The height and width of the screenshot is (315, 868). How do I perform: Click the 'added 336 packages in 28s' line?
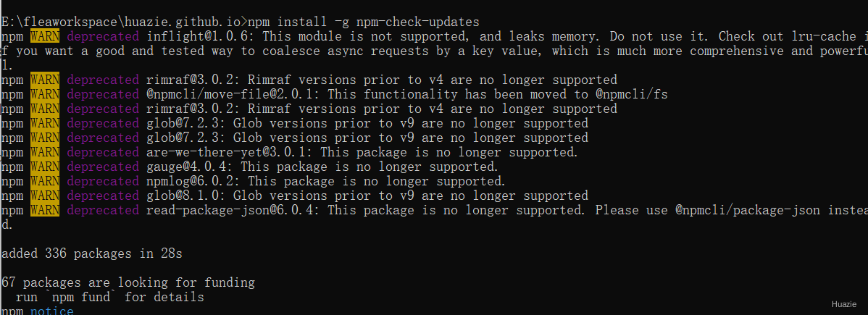coord(92,254)
